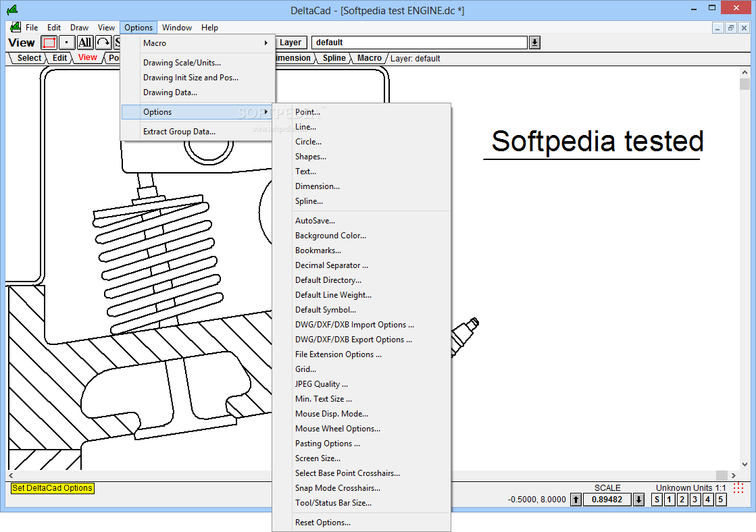756x532 pixels.
Task: Open AutoSave... settings
Action: point(361,221)
